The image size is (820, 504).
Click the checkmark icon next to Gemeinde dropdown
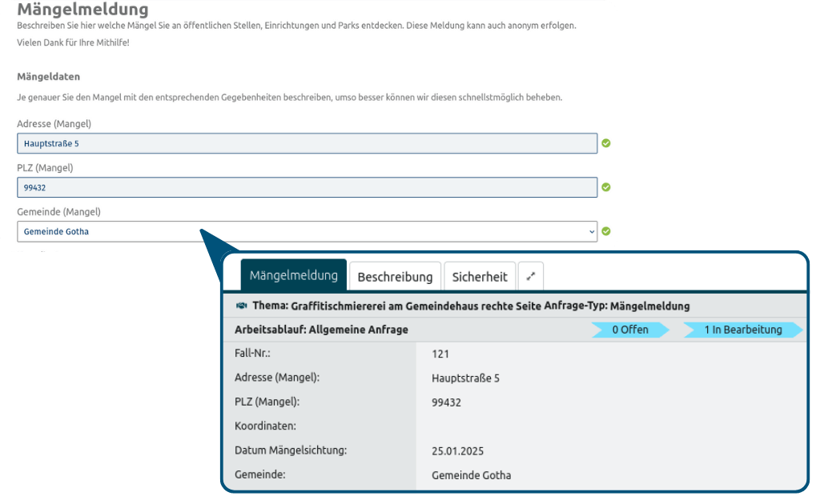(x=608, y=230)
